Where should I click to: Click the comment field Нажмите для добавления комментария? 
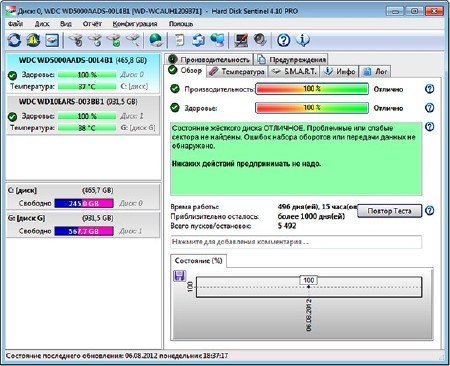(x=296, y=242)
